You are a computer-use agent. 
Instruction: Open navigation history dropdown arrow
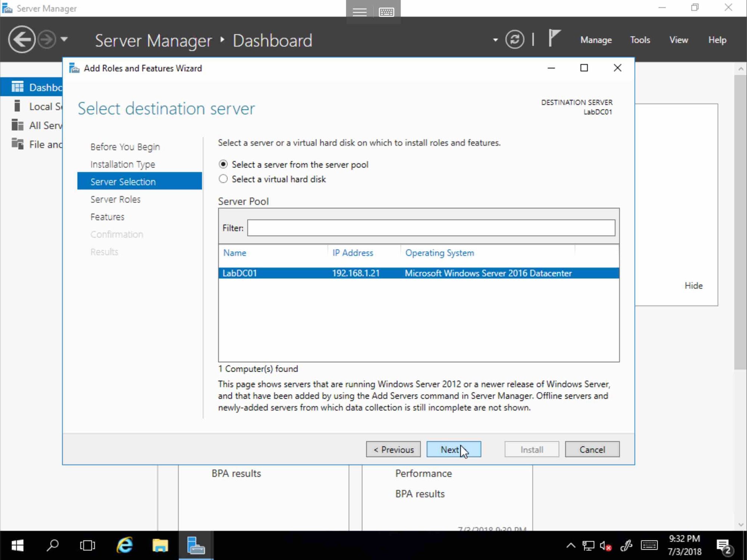(x=64, y=39)
